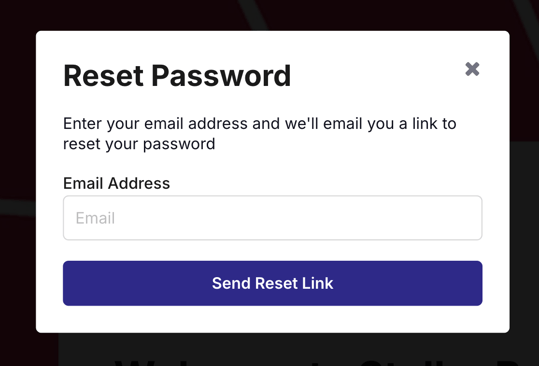The height and width of the screenshot is (366, 539).
Task: Click the 'reset your password' text line
Action: pos(139,144)
